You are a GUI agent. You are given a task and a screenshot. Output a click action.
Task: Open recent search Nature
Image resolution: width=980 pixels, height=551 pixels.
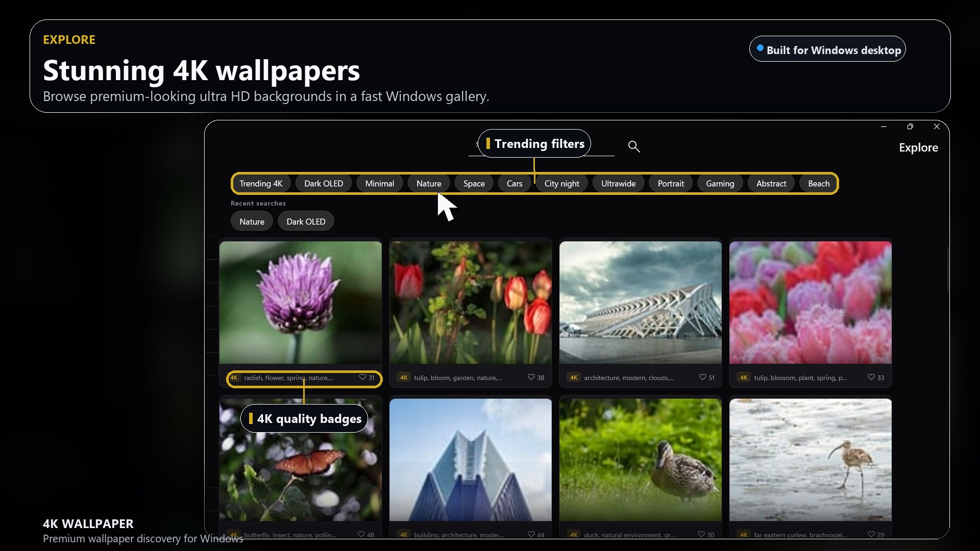coord(252,222)
